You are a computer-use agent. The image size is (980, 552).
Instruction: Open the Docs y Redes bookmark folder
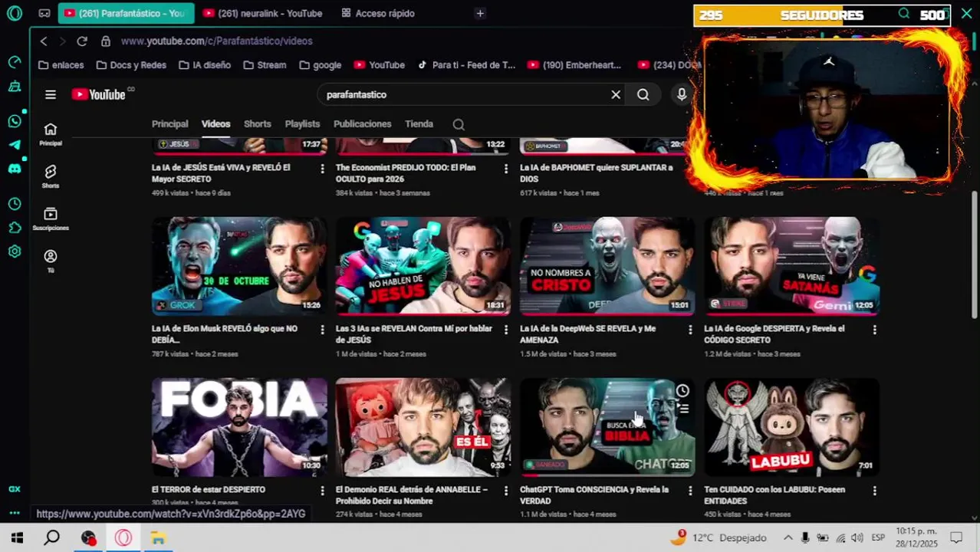(130, 65)
